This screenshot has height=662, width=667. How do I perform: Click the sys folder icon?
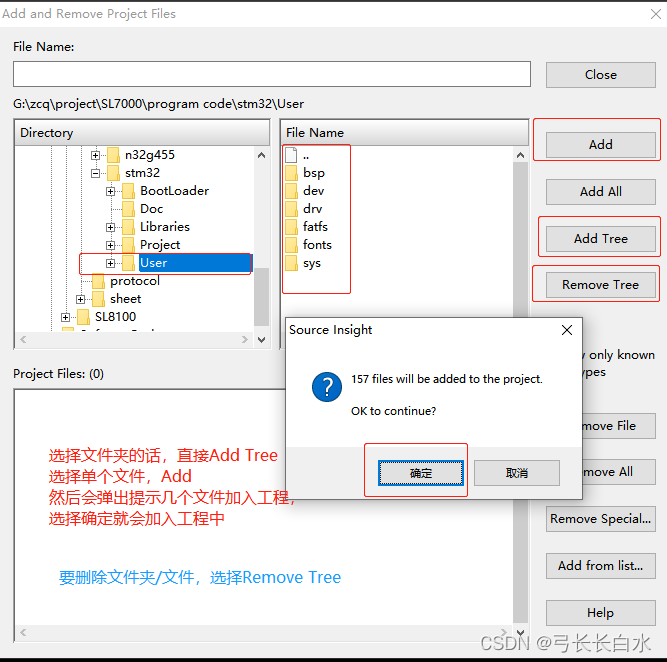click(291, 263)
